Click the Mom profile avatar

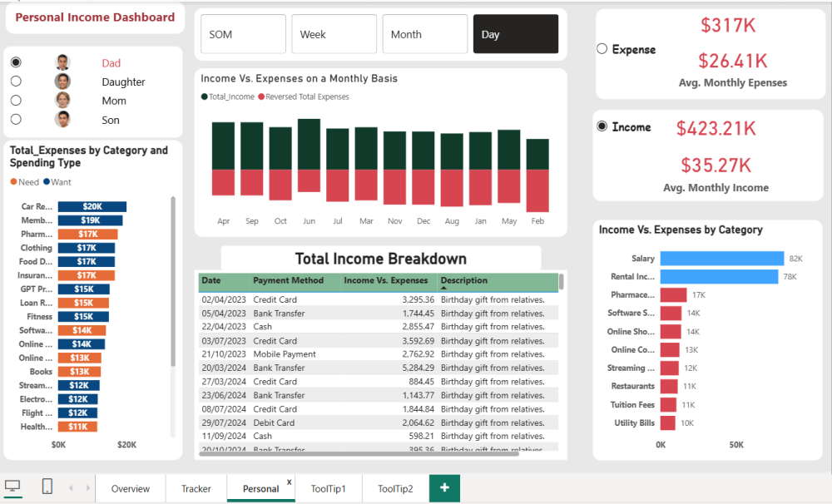pos(62,101)
